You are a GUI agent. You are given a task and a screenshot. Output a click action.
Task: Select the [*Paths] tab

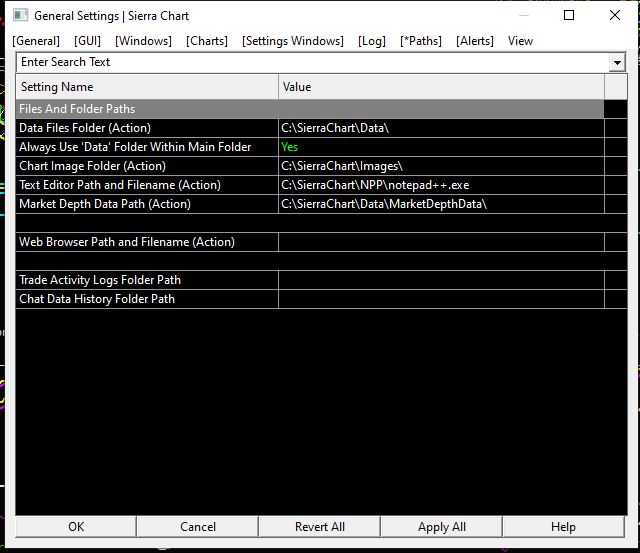pos(421,41)
